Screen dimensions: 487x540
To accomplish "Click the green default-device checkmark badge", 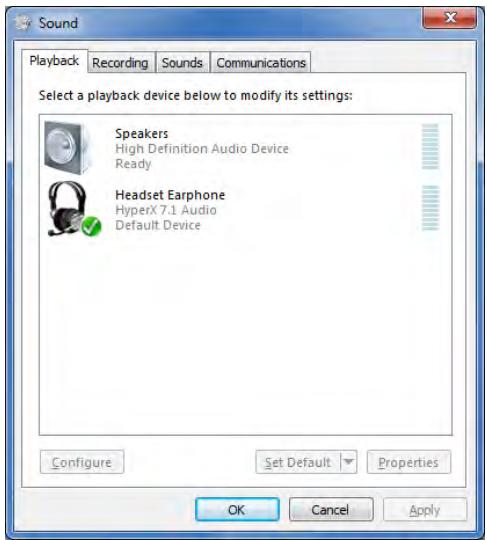I will click(91, 226).
